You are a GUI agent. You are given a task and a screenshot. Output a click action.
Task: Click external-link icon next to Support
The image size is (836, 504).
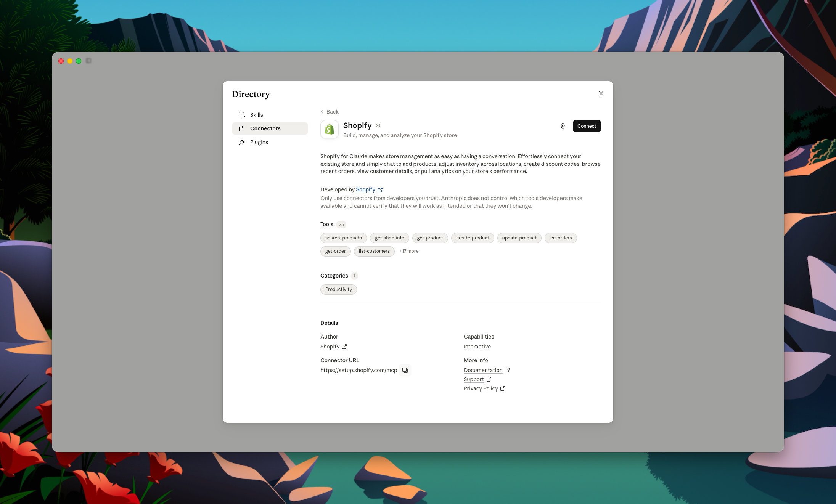[x=489, y=379]
